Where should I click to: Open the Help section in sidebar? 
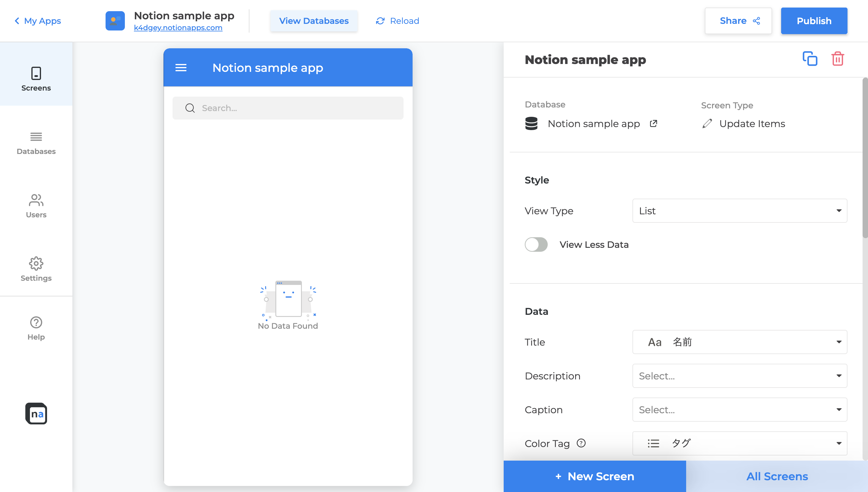coord(36,328)
